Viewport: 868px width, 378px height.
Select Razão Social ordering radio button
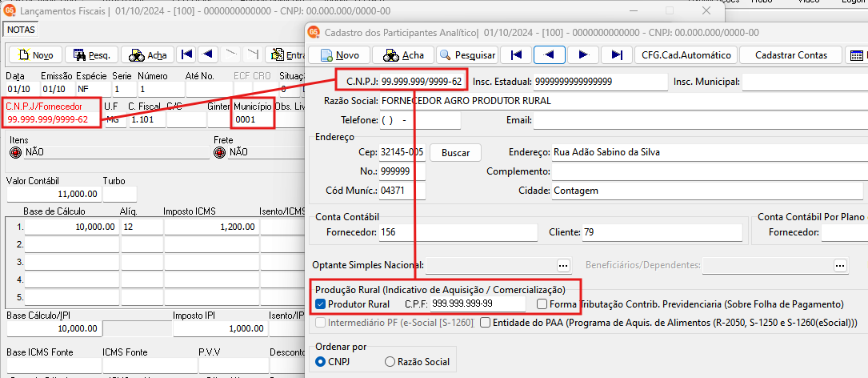pos(390,362)
